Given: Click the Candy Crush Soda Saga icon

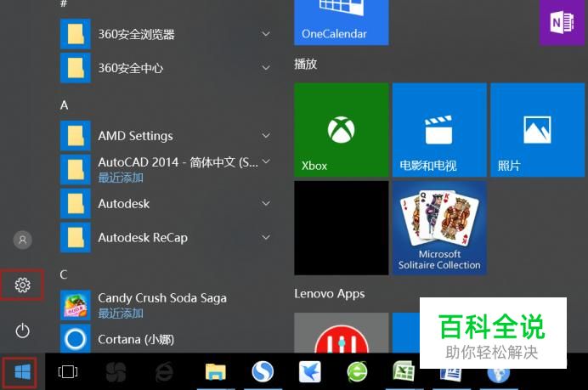Looking at the screenshot, I should click(x=76, y=305).
